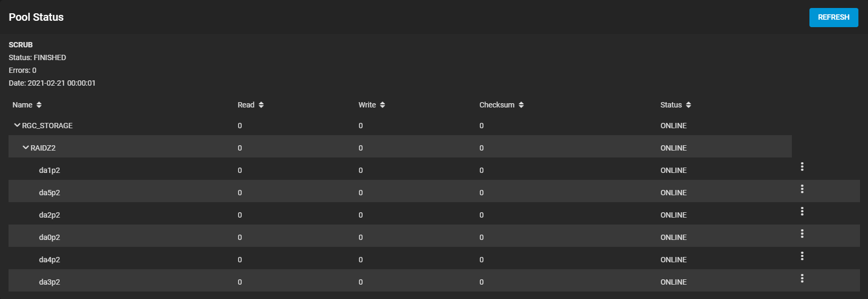Open options menu for da1p2 disk
Viewport: 868px width, 299px height.
802,167
